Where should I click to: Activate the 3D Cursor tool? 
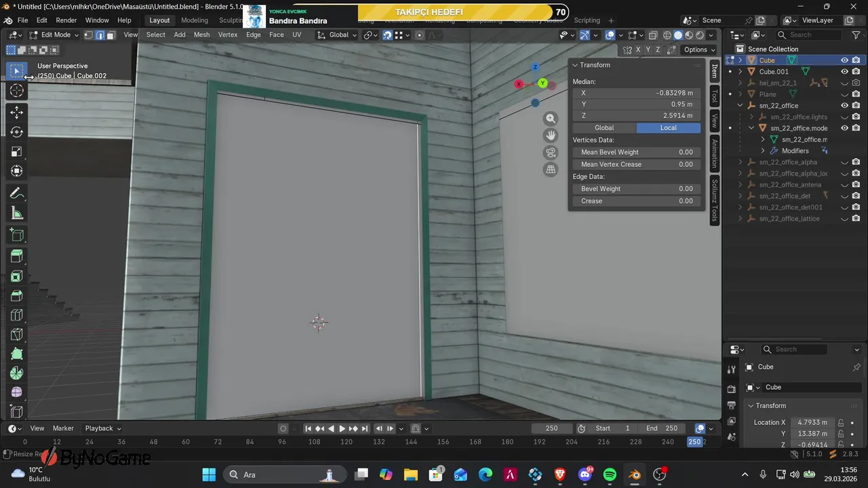[17, 91]
